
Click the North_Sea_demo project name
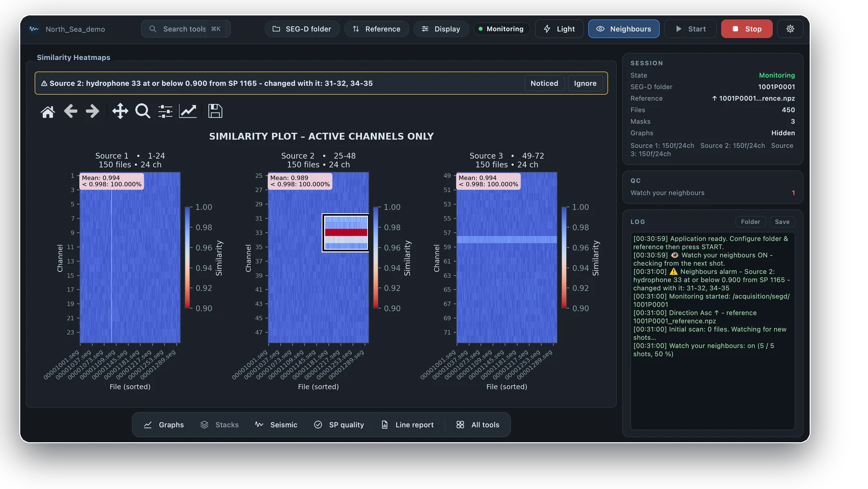[75, 29]
